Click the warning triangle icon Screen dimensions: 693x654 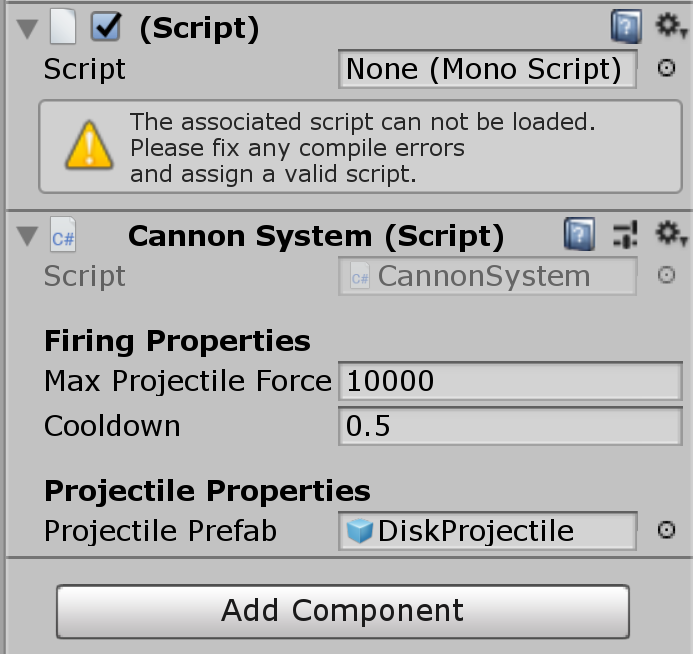coord(89,147)
